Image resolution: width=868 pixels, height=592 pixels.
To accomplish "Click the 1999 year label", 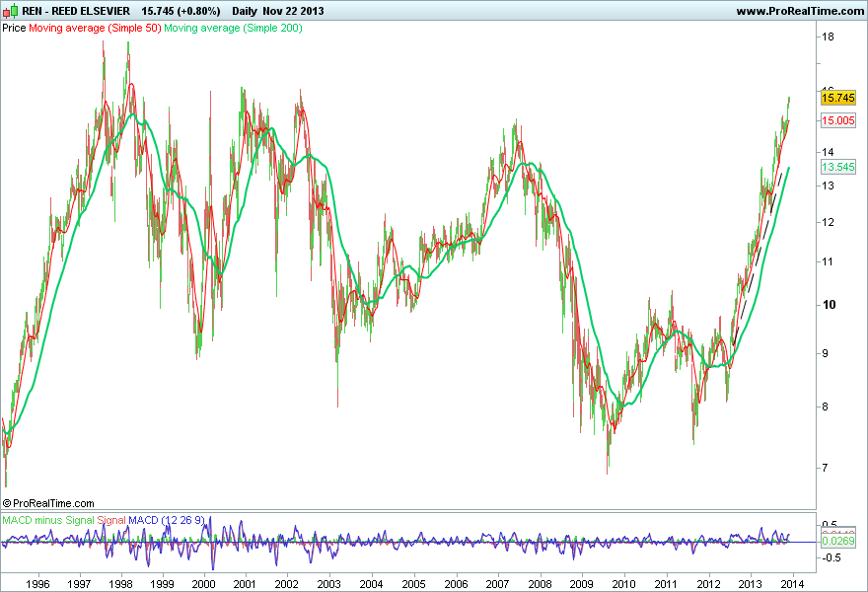I will coord(162,584).
